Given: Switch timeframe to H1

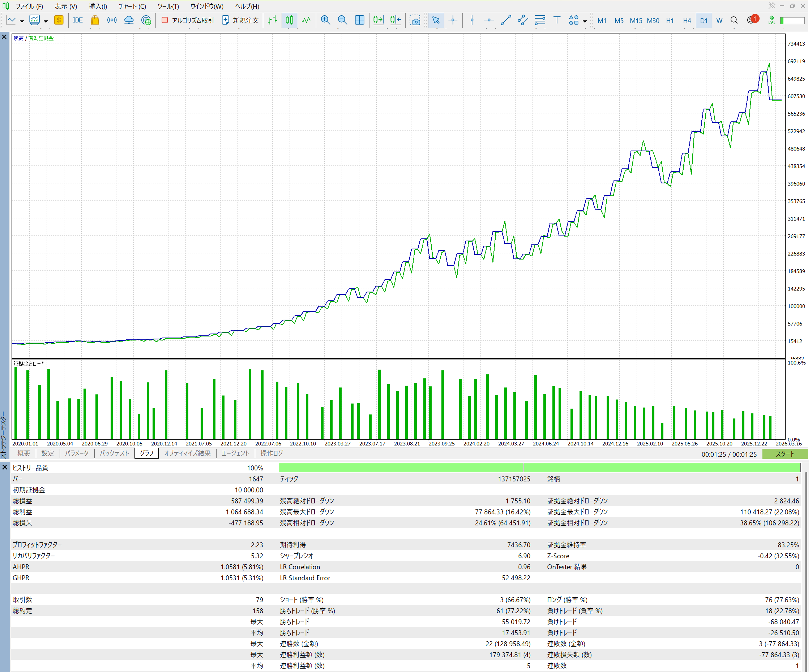Looking at the screenshot, I should pyautogui.click(x=670, y=21).
